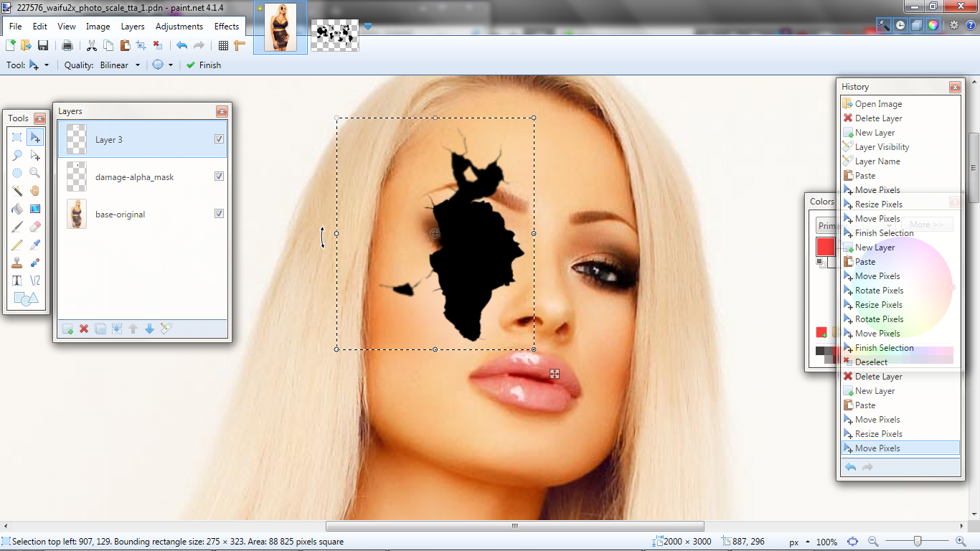Click the Zoom Out magnifier in status bar
The height and width of the screenshot is (551, 980).
coord(873,542)
